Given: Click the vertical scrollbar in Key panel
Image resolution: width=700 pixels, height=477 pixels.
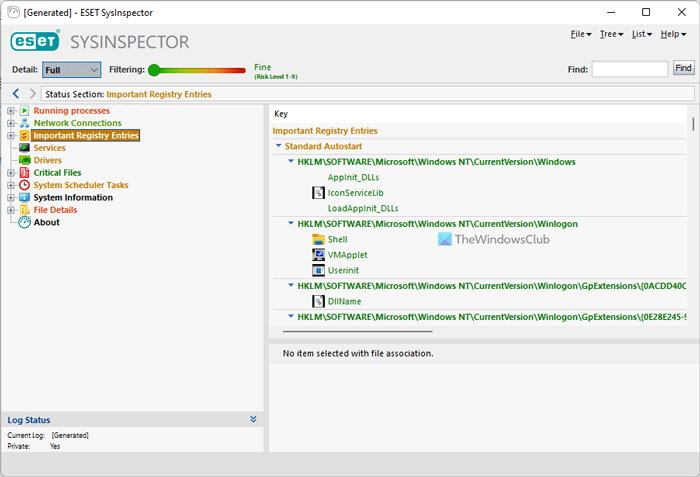Looking at the screenshot, I should [x=693, y=124].
